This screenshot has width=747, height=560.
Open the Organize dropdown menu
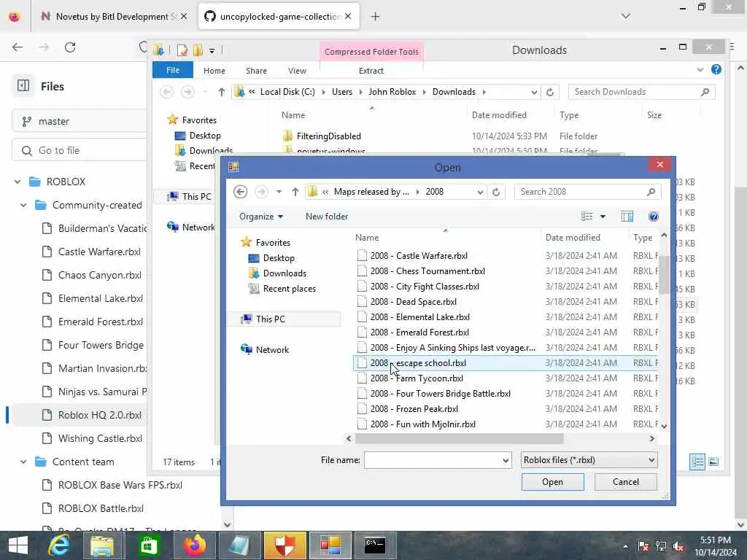261,217
